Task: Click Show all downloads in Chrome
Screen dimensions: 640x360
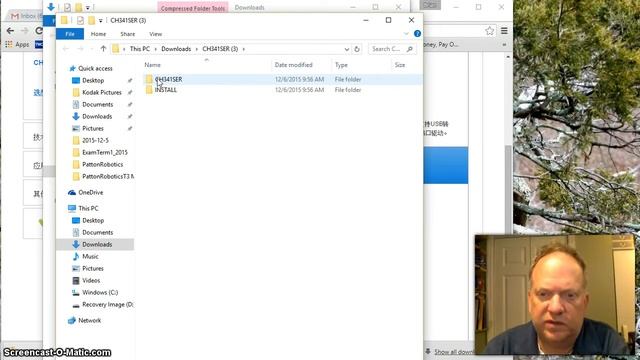Action: (453, 351)
